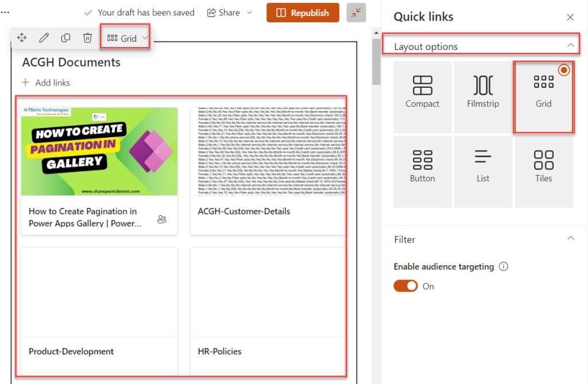This screenshot has width=588, height=384.
Task: Click the Share button
Action: tap(223, 13)
